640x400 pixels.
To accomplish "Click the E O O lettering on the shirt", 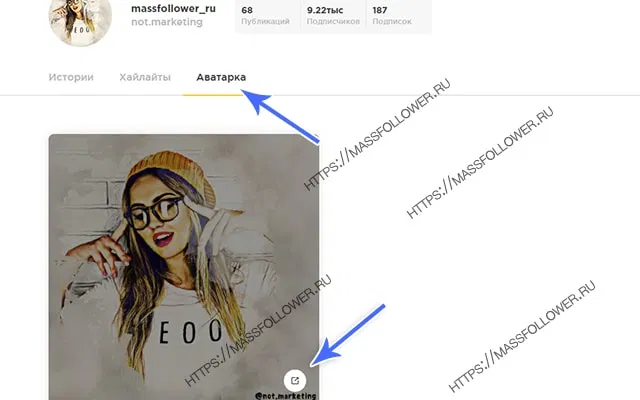I will coord(191,331).
